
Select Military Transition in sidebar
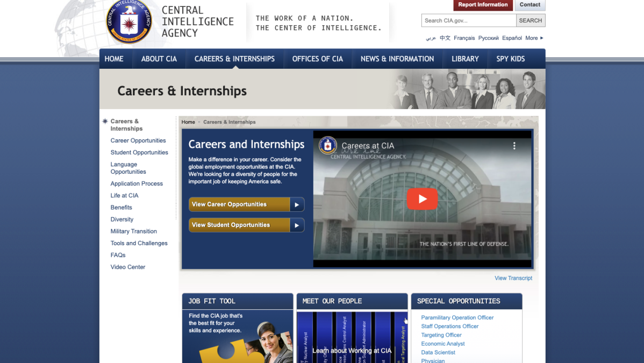coord(134,231)
